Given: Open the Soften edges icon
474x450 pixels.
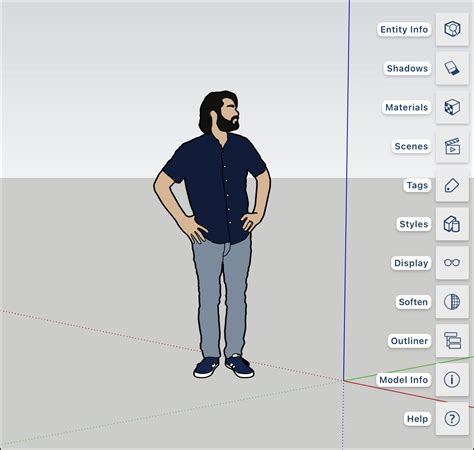Looking at the screenshot, I should [x=452, y=302].
